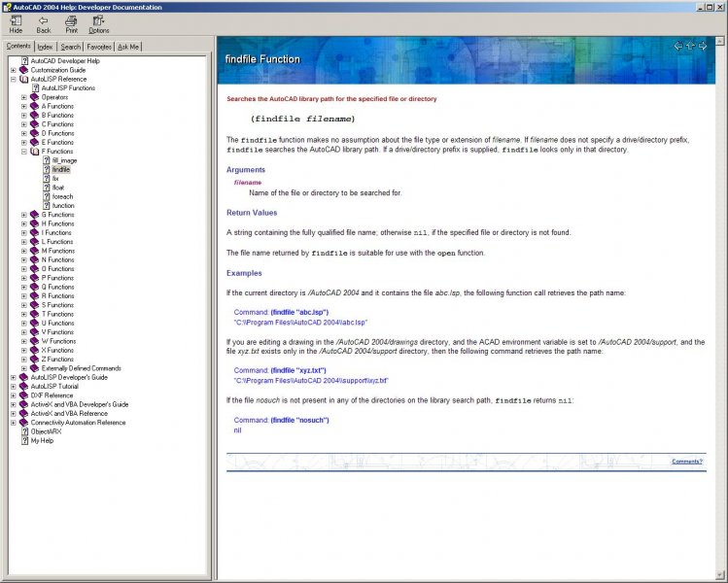Click the (findfile "nosuch") command text
The image size is (728, 583).
[x=300, y=420]
